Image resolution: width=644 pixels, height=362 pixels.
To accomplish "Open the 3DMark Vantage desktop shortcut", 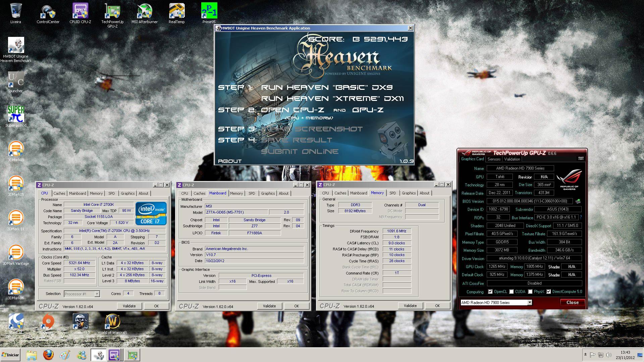I will pos(16,255).
